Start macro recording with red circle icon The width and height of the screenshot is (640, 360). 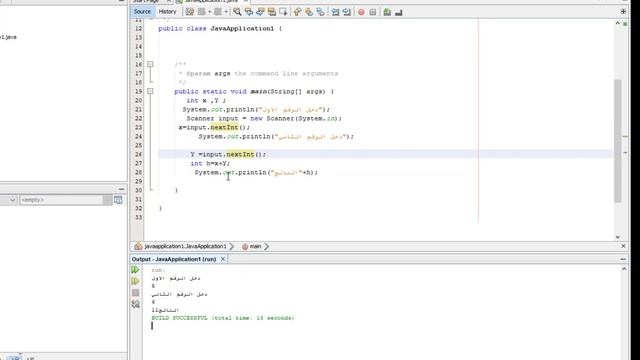click(361, 12)
